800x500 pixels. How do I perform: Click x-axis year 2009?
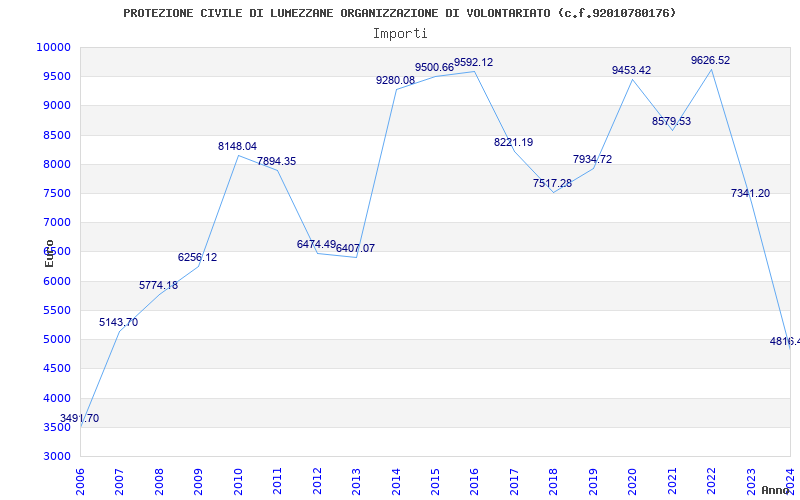pos(198,482)
